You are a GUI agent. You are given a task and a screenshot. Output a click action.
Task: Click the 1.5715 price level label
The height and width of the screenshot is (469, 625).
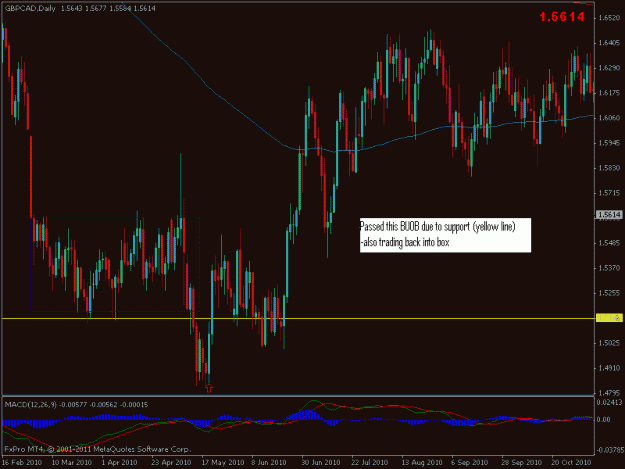click(x=609, y=193)
